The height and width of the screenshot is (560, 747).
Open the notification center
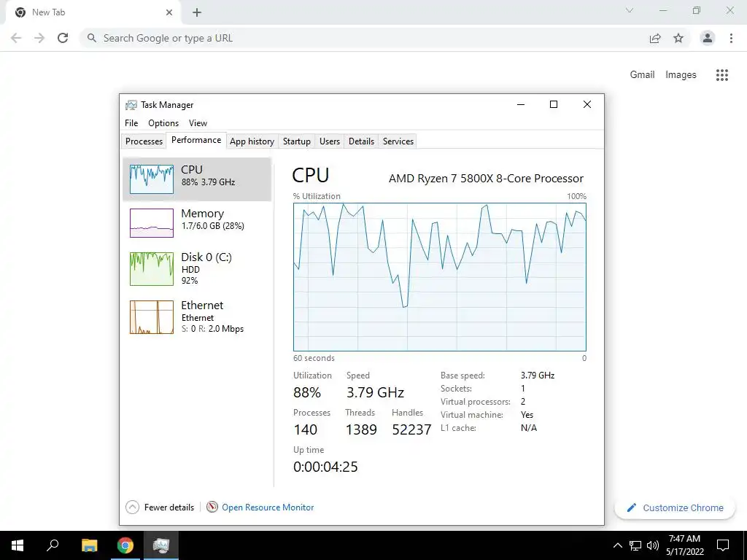[723, 545]
